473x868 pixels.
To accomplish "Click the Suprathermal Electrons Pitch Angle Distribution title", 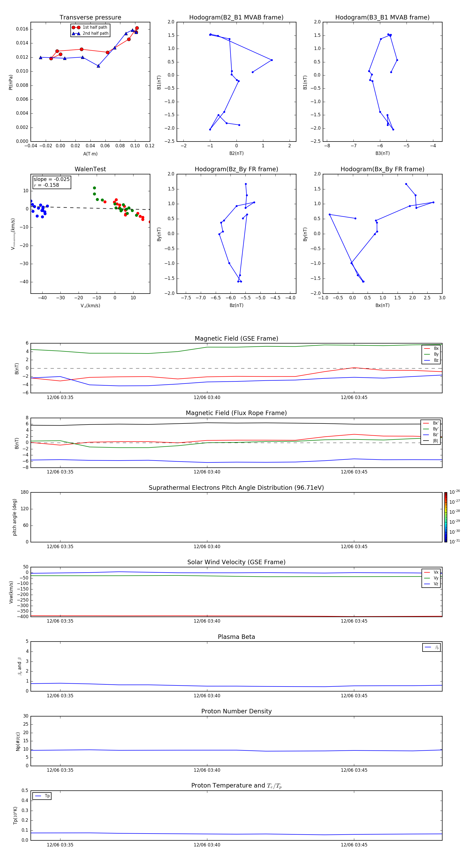I will [236, 488].
